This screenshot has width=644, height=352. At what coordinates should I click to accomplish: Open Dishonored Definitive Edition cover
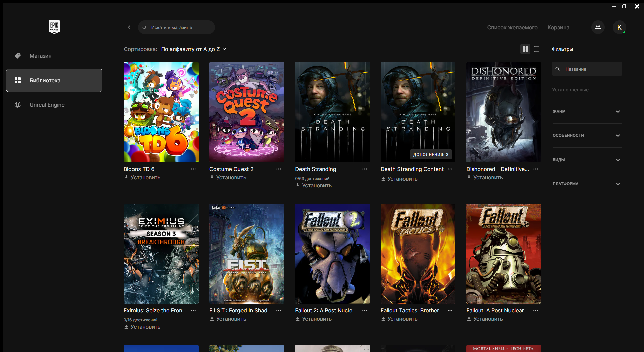(503, 112)
